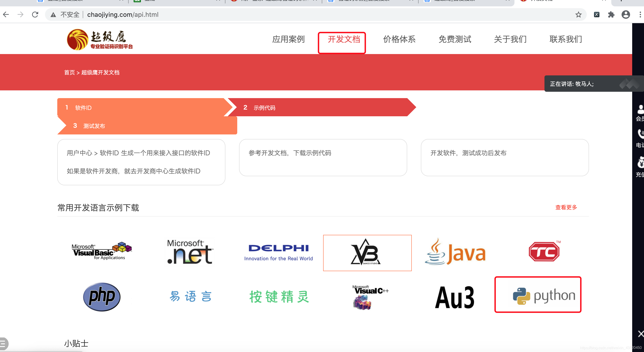This screenshot has width=644, height=352.
Task: Click the PHP logo
Action: pos(102,297)
